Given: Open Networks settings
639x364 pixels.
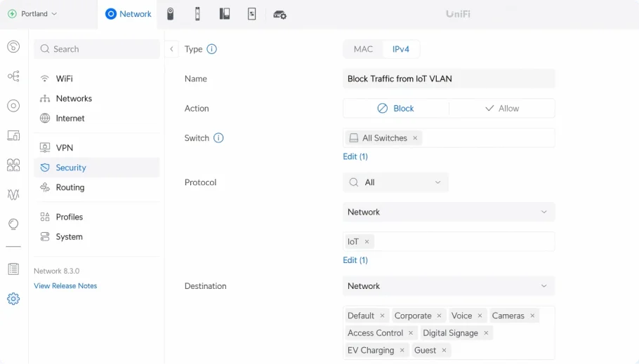Looking at the screenshot, I should [x=97, y=98].
